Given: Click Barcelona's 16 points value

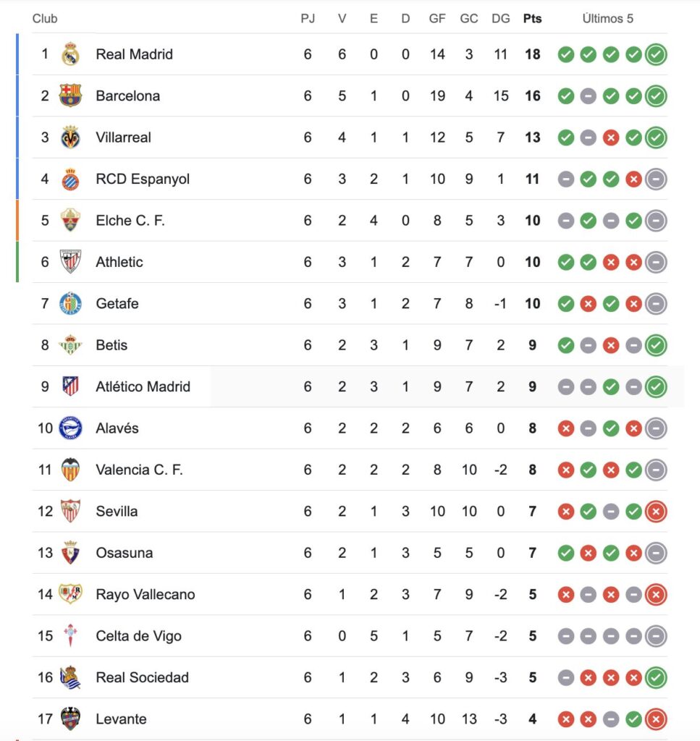Looking at the screenshot, I should pyautogui.click(x=533, y=96).
